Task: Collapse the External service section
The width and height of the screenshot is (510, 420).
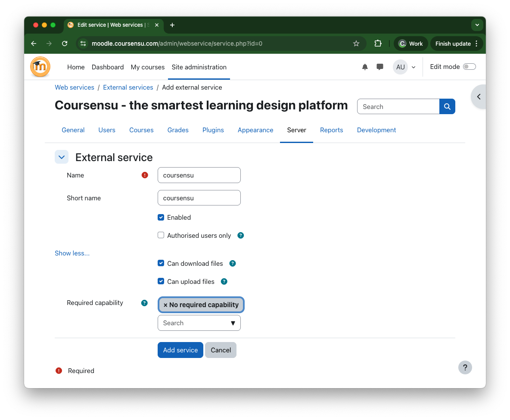Action: coord(62,158)
